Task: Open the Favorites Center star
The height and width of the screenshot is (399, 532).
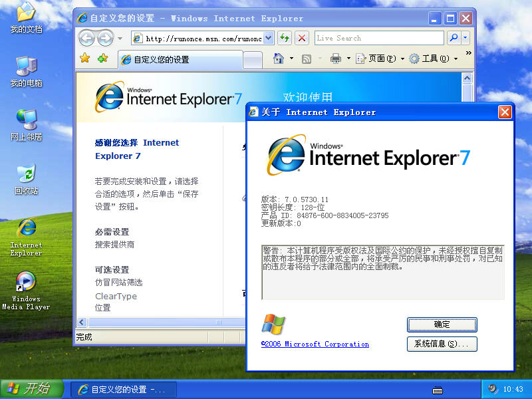Action: pyautogui.click(x=84, y=58)
